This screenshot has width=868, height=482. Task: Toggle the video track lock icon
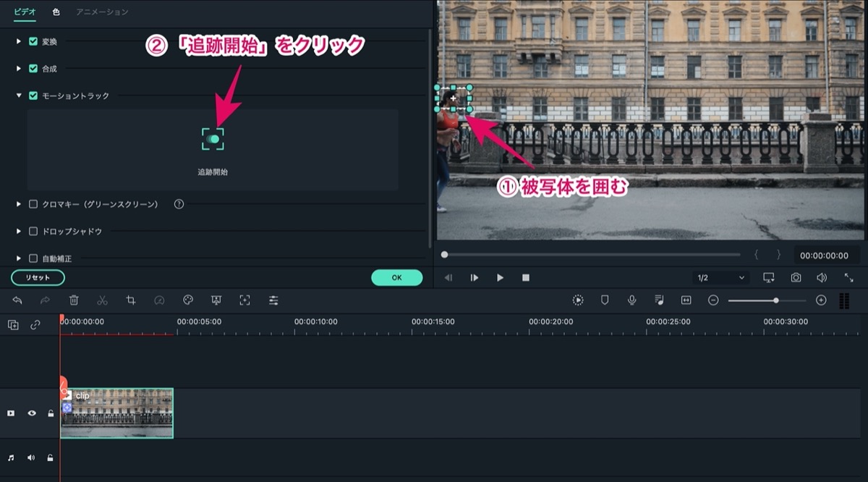click(50, 413)
